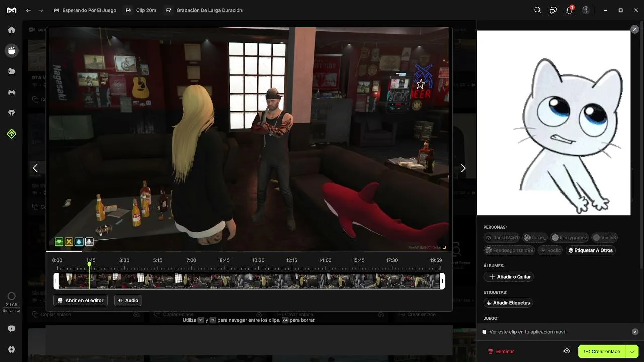644x362 pixels.
Task: Open the help chat sidebar icon
Action: 11,329
